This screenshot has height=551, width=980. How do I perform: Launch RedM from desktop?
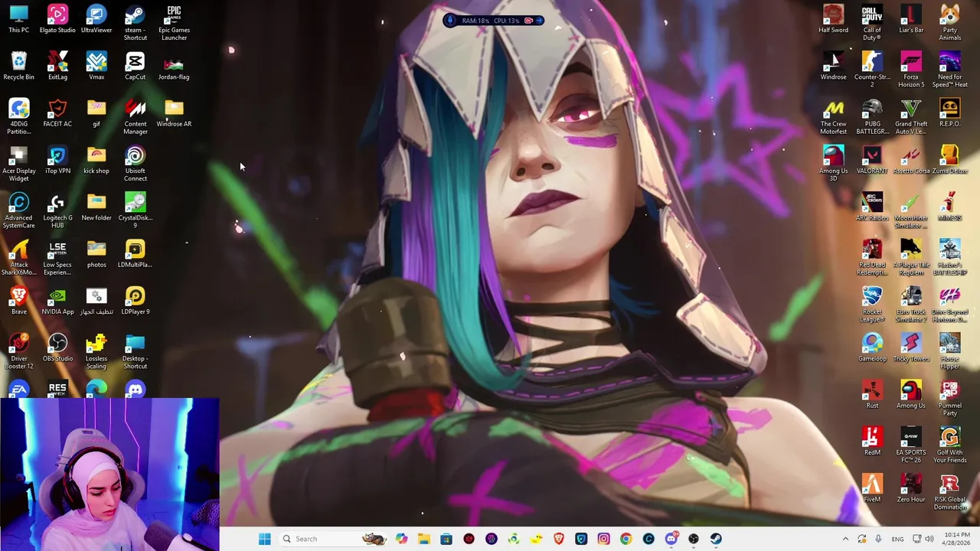tap(872, 441)
